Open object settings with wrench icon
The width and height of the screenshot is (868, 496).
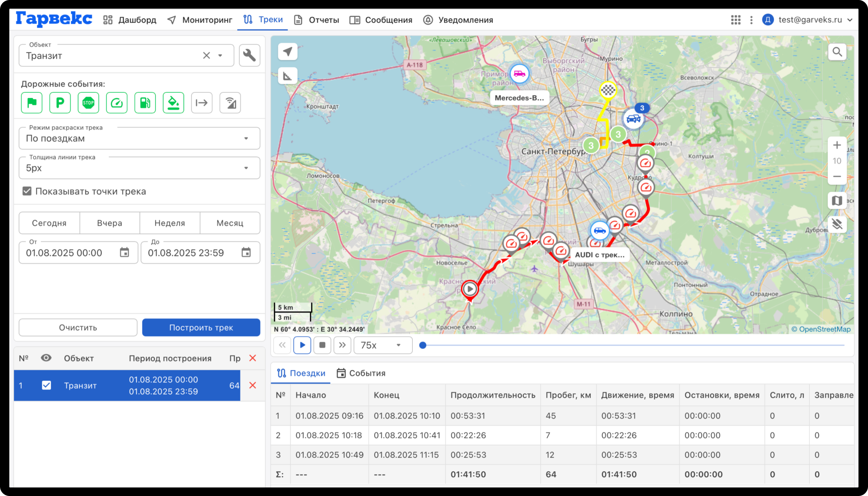(x=250, y=55)
